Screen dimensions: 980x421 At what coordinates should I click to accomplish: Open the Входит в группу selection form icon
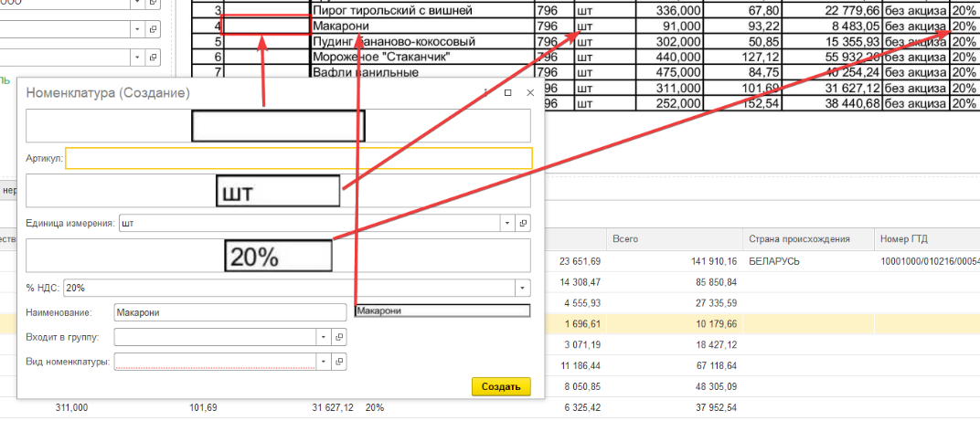[x=339, y=337]
